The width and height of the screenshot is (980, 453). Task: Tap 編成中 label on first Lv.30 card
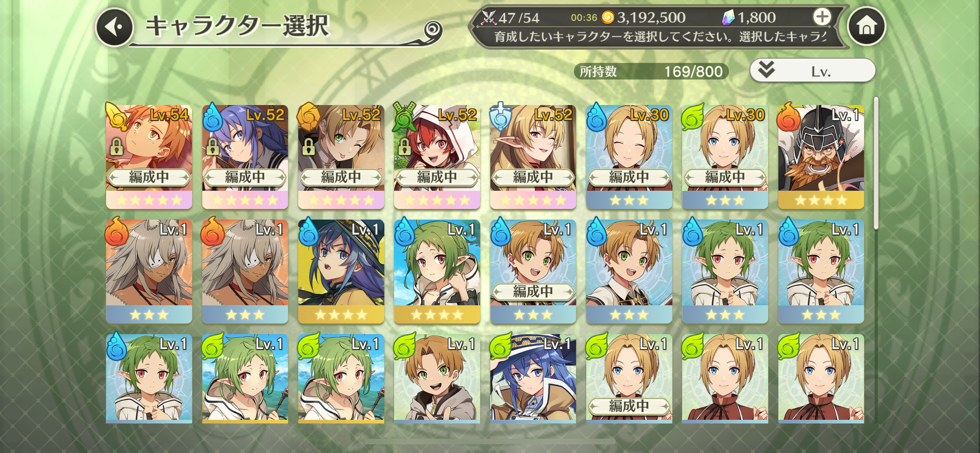click(629, 177)
